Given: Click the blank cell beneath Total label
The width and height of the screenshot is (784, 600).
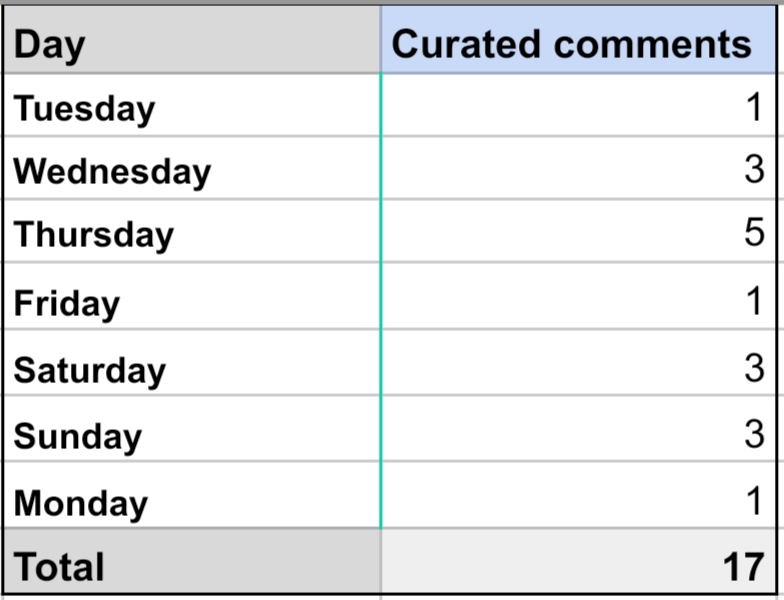Looking at the screenshot, I should click(190, 597).
